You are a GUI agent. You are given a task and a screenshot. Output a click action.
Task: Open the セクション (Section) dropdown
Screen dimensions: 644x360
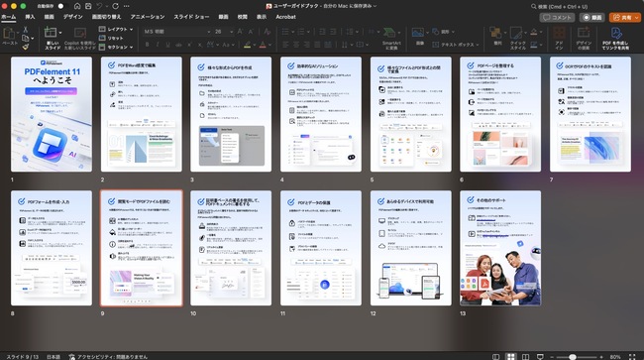click(x=116, y=47)
